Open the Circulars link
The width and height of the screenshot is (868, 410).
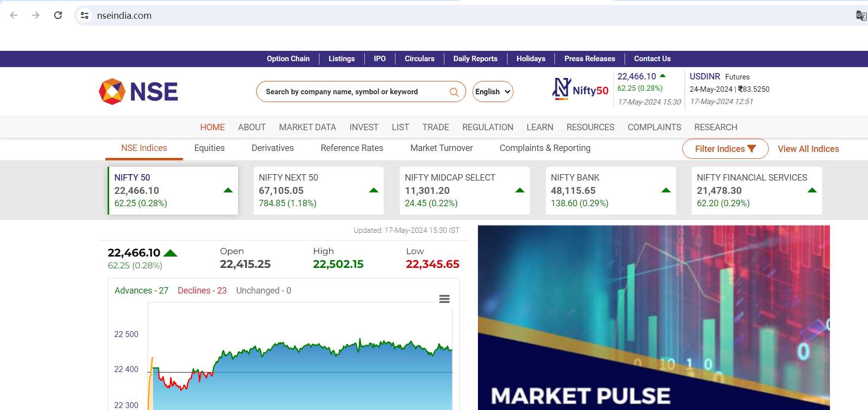420,59
